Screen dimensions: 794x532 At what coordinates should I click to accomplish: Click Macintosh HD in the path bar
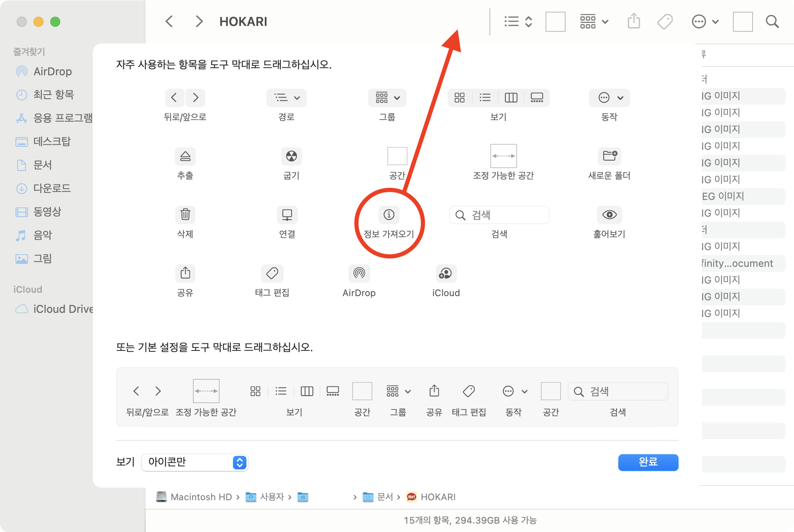194,497
